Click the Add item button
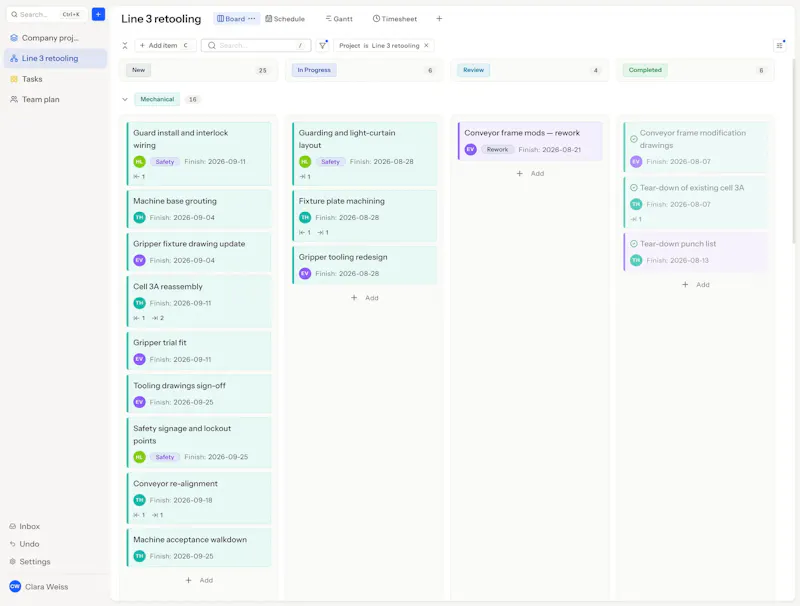This screenshot has height=606, width=800. pyautogui.click(x=165, y=45)
